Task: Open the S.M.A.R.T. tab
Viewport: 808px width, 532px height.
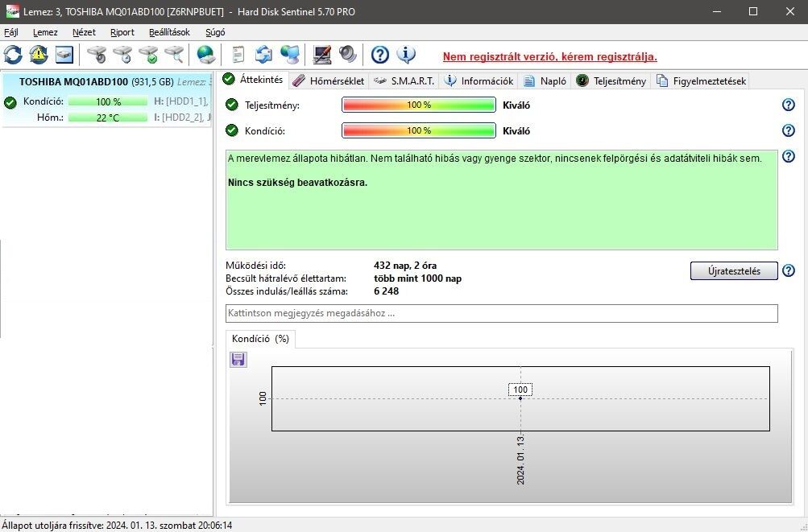Action: coord(404,80)
